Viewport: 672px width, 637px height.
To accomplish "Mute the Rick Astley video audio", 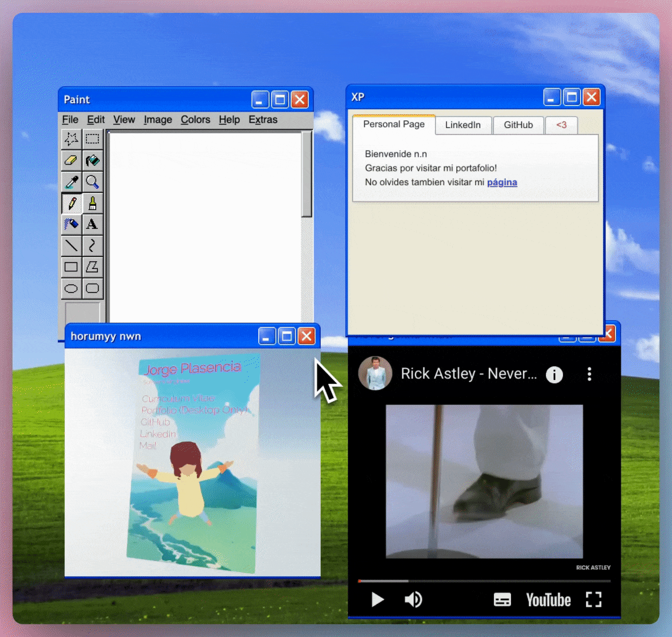I will point(413,599).
